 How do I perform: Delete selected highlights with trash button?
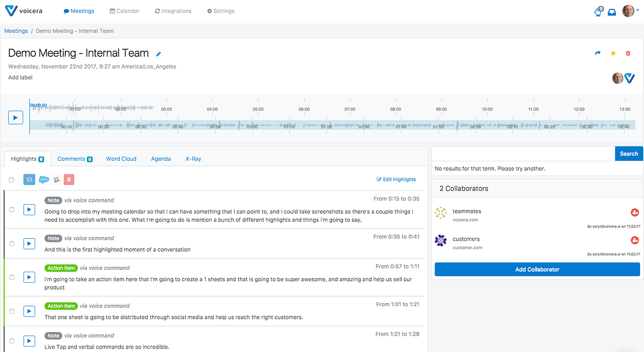click(69, 180)
